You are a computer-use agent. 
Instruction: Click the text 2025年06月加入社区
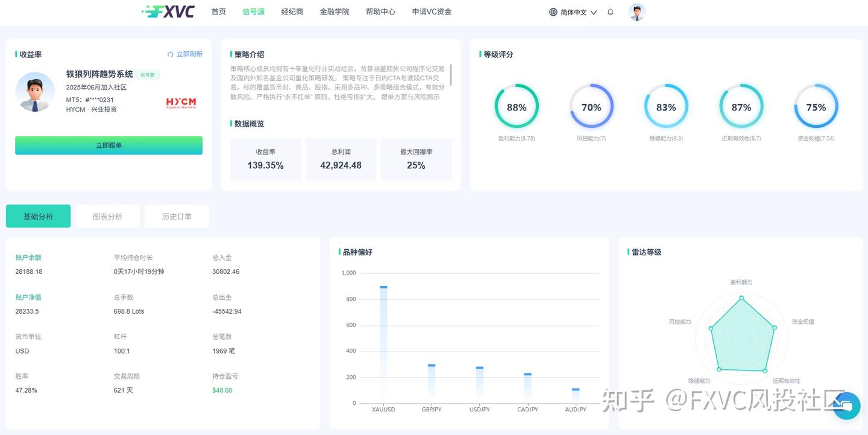tap(96, 87)
